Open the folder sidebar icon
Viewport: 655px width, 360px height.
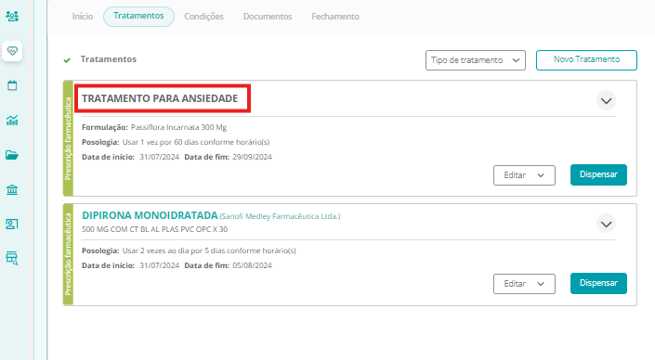tap(12, 155)
